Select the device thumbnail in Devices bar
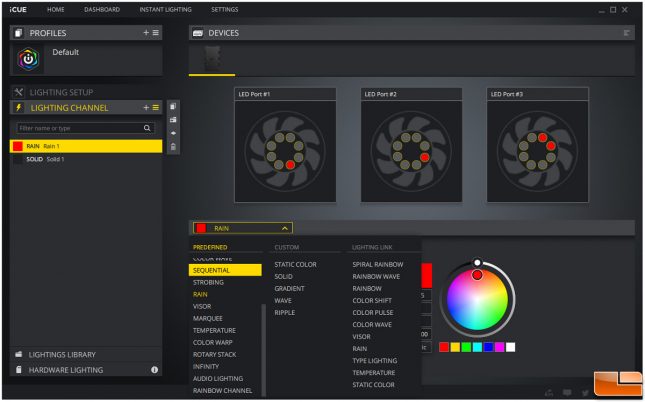 click(212, 59)
